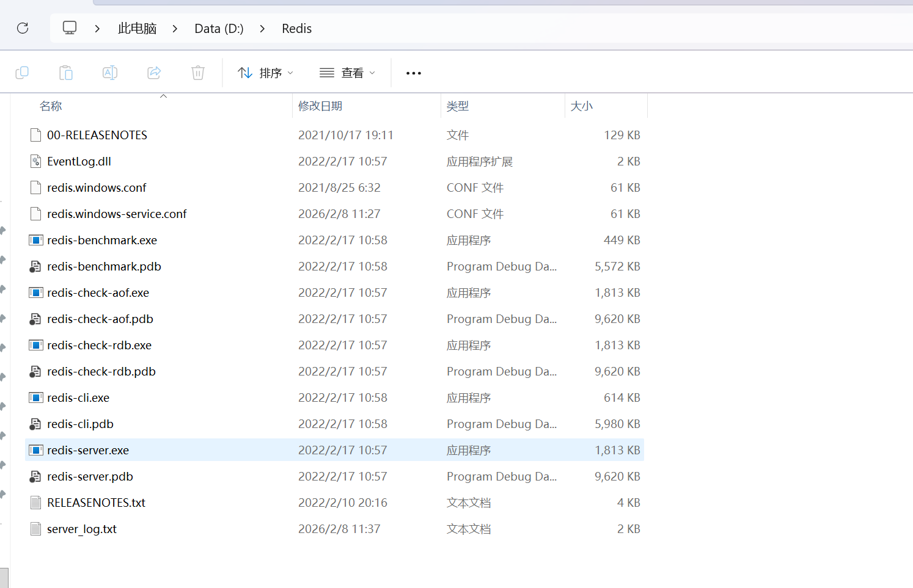The height and width of the screenshot is (588, 913).
Task: Sort by the 名称 column header
Action: click(51, 106)
